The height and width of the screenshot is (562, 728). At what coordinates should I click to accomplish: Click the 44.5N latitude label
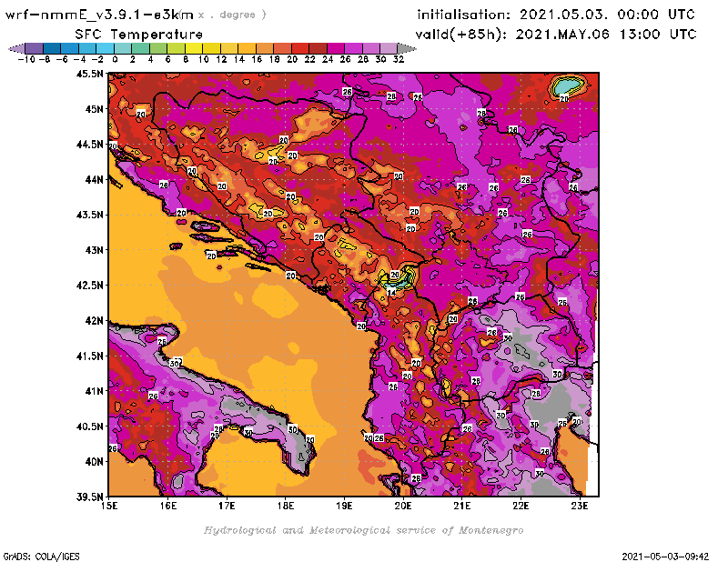(x=89, y=145)
